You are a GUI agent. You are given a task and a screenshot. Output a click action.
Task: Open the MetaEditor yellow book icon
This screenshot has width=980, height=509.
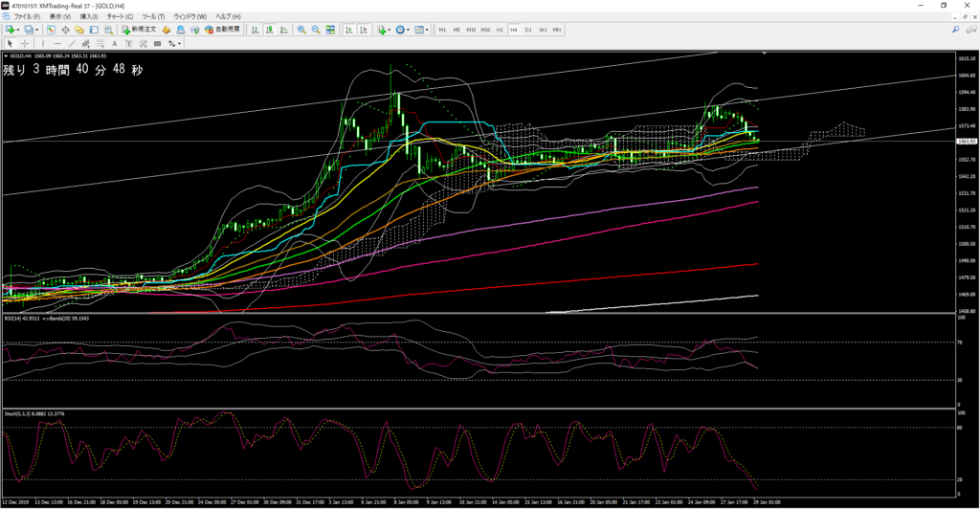(167, 30)
